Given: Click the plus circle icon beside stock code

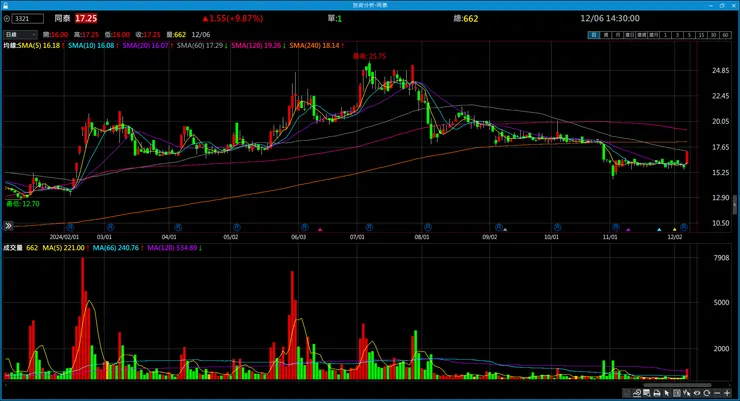Looking at the screenshot, I should pyautogui.click(x=7, y=18).
